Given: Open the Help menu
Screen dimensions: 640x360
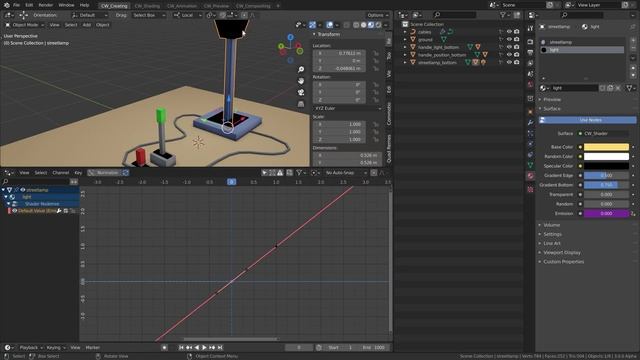Looking at the screenshot, I should (84, 5).
